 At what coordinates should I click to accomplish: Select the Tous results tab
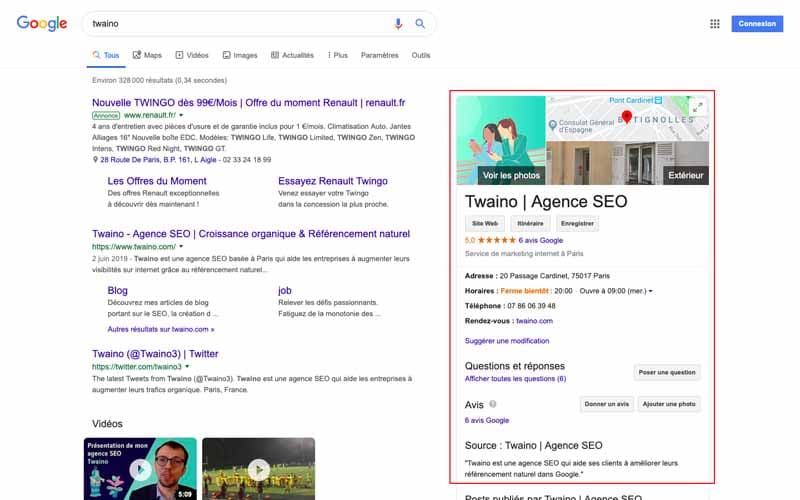coord(106,55)
